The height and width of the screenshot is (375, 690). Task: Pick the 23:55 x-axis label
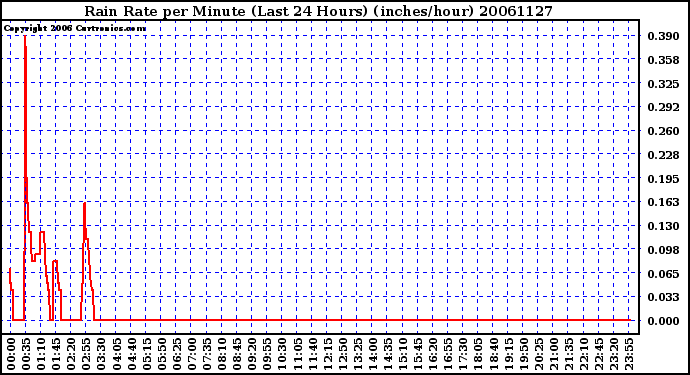[628, 354]
